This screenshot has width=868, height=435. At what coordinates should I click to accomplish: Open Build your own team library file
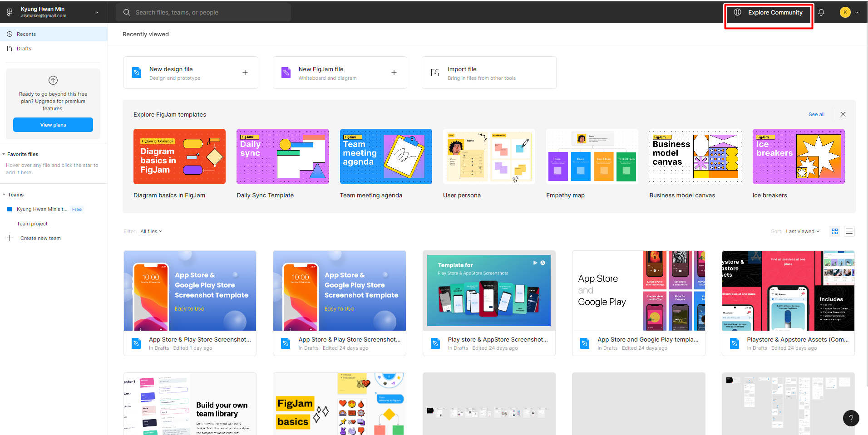pos(190,404)
